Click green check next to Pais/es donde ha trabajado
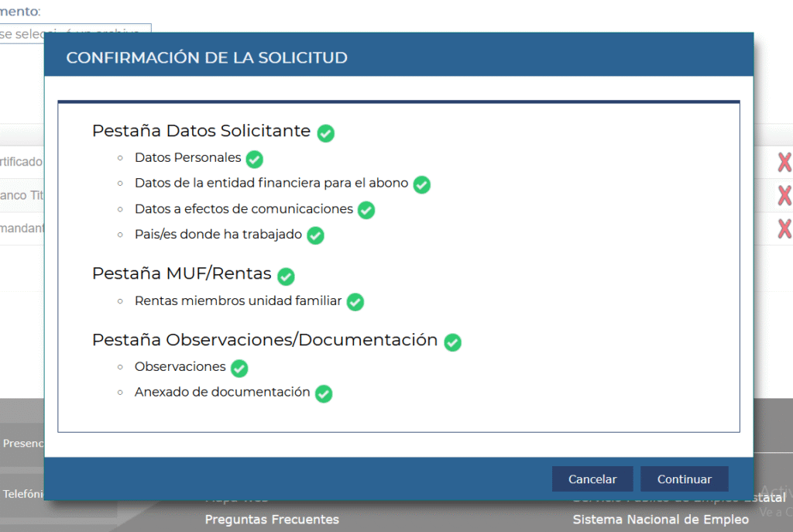The width and height of the screenshot is (793, 532). coord(315,235)
